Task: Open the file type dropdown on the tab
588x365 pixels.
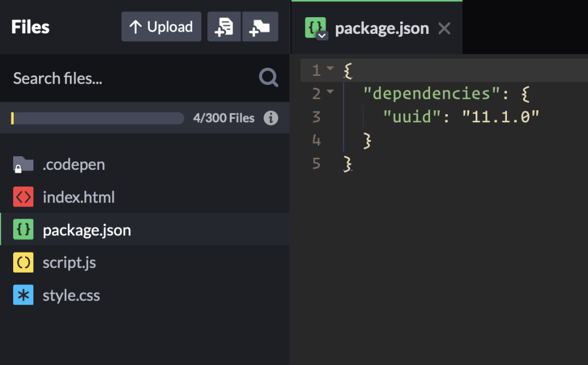Action: click(x=322, y=36)
